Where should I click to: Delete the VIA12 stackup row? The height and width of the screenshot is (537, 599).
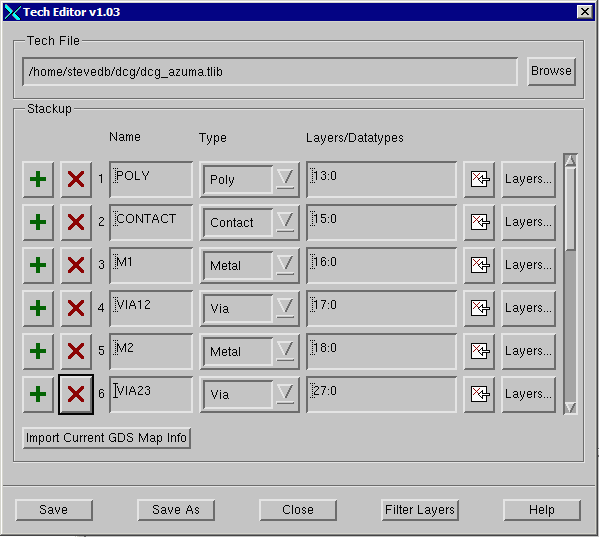coord(76,308)
